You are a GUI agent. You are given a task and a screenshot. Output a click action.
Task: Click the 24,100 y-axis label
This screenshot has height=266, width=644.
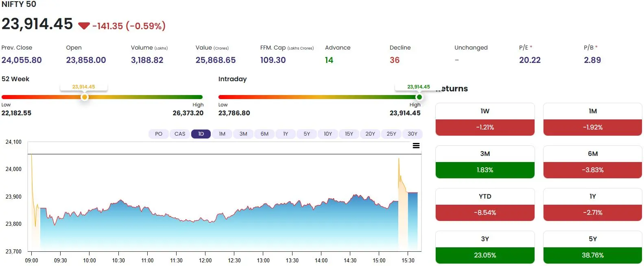[13, 142]
